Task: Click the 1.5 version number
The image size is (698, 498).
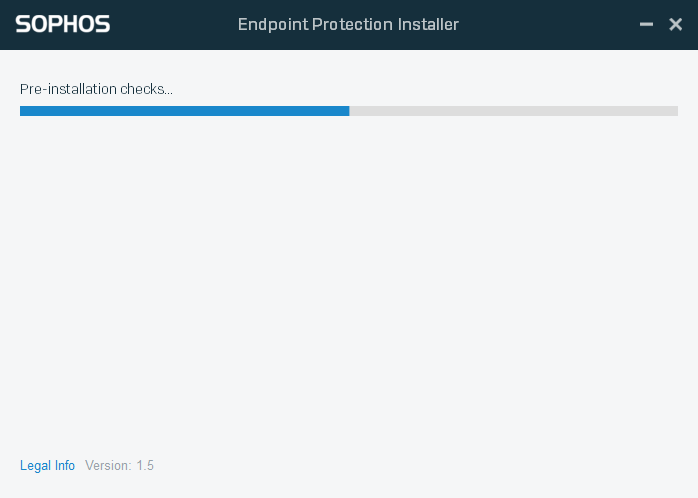Action: 145,466
